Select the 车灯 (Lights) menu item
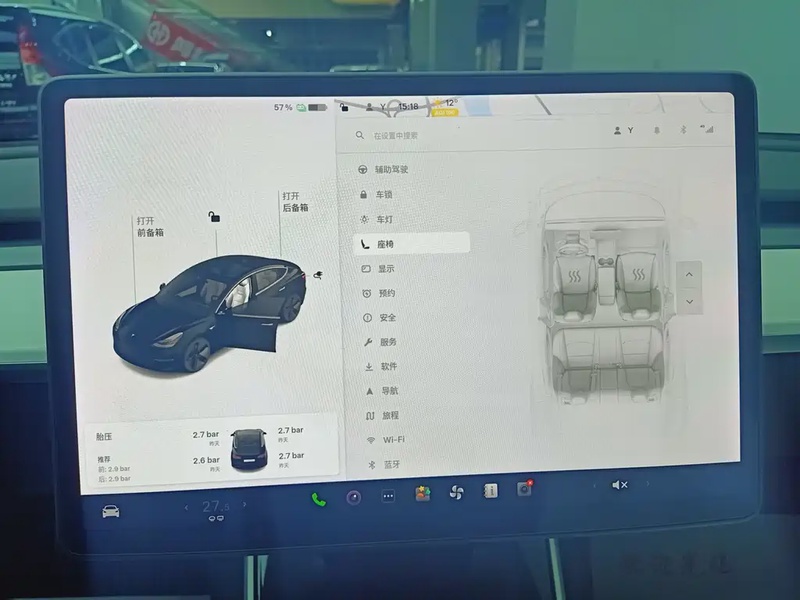 click(x=384, y=219)
